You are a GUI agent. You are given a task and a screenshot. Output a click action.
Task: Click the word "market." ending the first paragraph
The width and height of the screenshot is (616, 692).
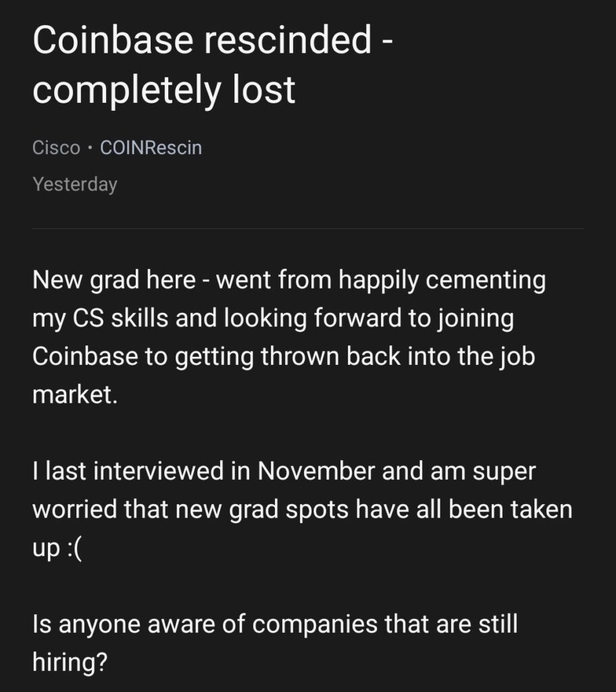tap(75, 395)
